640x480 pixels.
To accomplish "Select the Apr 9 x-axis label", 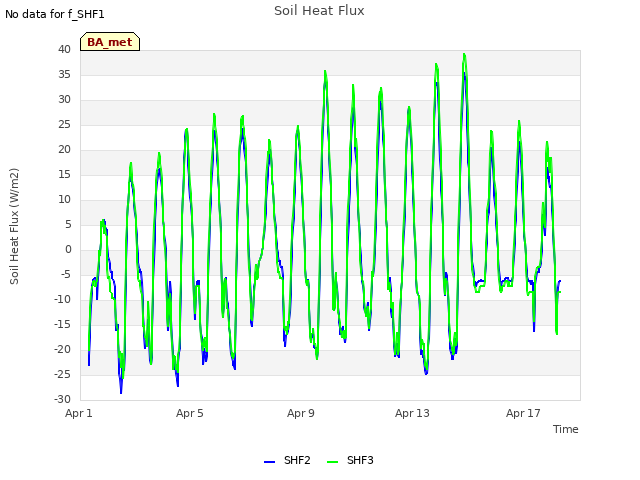I will tap(301, 413).
